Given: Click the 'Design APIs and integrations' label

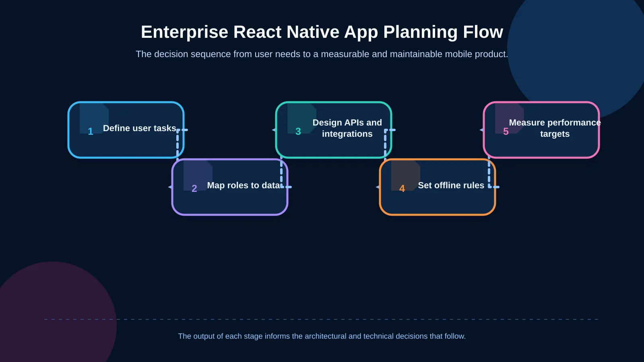Looking at the screenshot, I should click(x=347, y=128).
